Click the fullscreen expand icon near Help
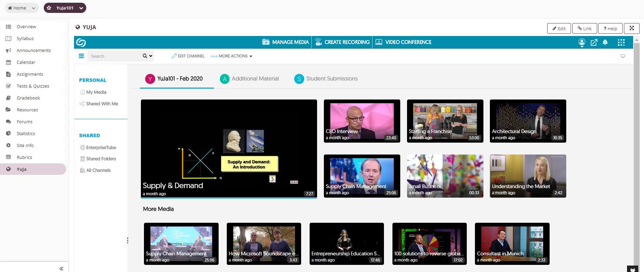 [632, 29]
